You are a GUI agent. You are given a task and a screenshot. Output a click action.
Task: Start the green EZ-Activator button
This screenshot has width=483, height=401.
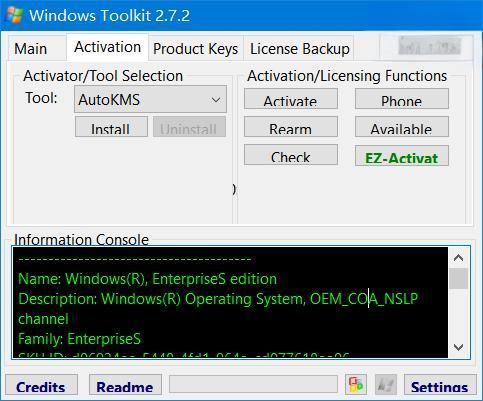point(402,156)
